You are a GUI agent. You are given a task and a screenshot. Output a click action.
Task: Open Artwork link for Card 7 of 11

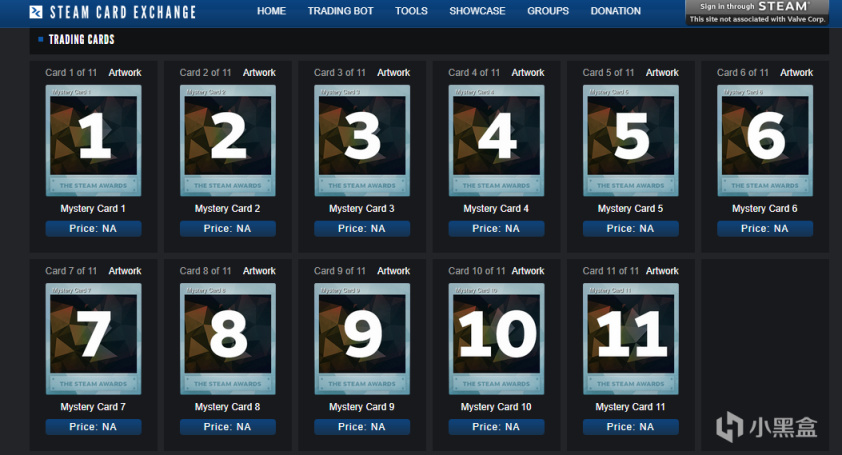[125, 271]
